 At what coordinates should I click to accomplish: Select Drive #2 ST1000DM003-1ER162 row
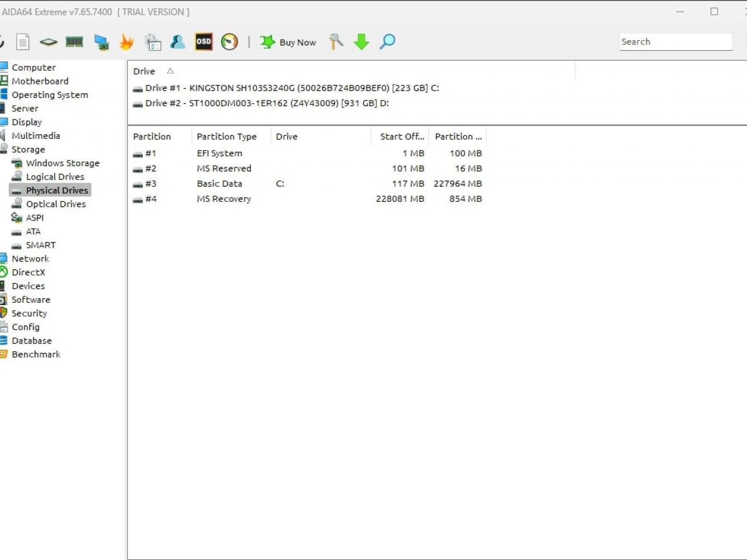(x=261, y=103)
